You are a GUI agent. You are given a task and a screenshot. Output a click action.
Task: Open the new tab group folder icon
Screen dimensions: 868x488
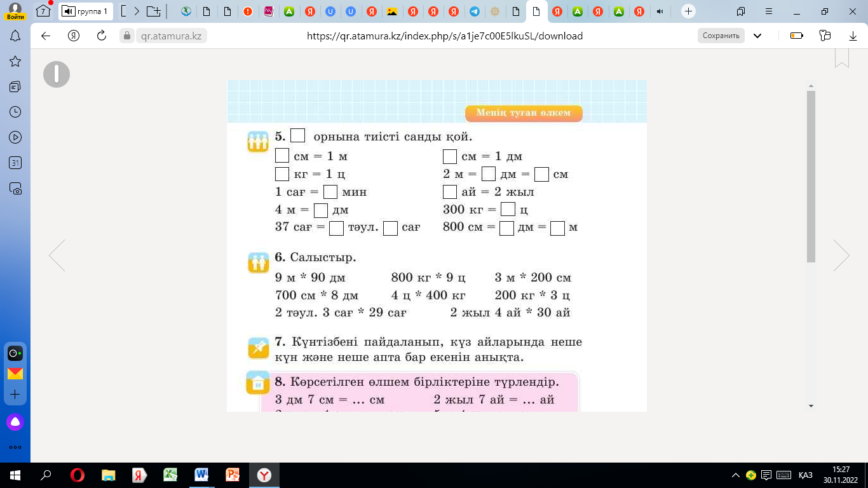153,11
